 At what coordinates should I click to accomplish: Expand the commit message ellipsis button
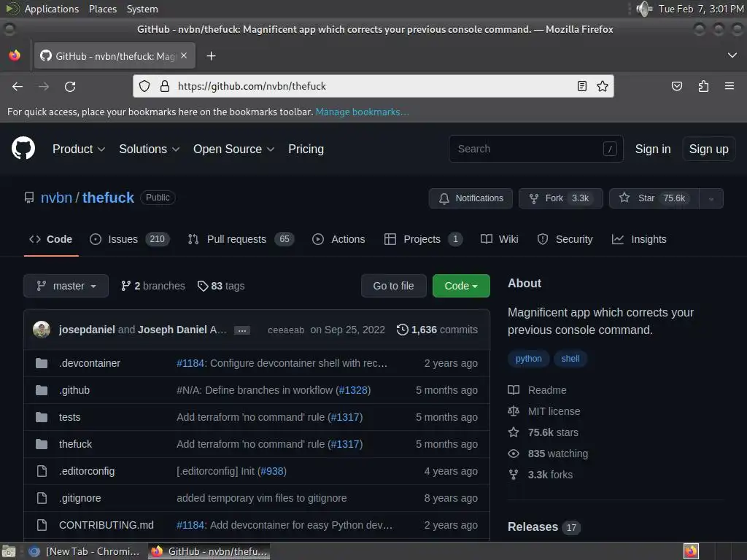[242, 330]
